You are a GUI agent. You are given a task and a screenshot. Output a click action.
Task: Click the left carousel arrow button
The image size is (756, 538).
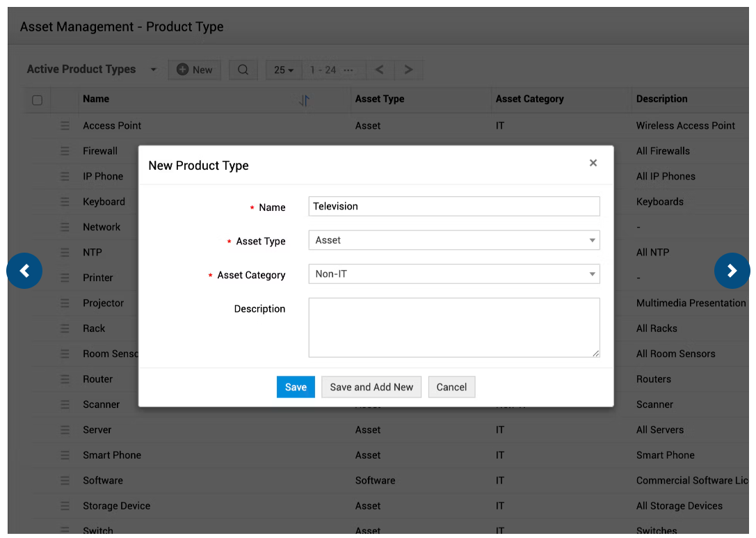24,271
